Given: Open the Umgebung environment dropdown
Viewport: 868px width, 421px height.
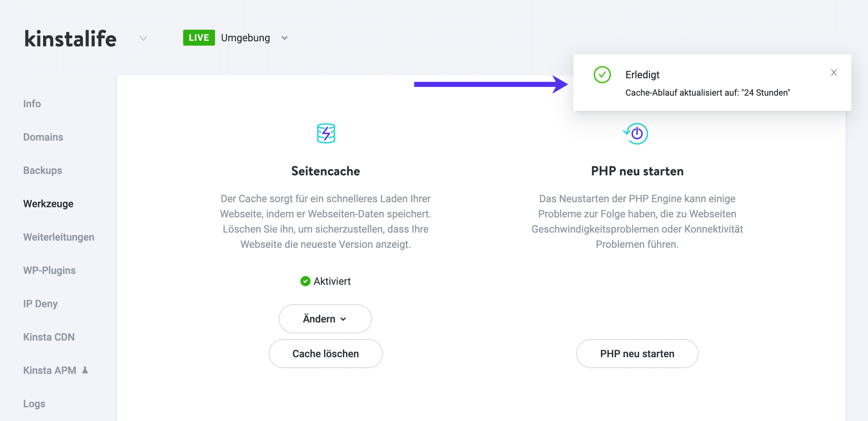Looking at the screenshot, I should pyautogui.click(x=285, y=38).
